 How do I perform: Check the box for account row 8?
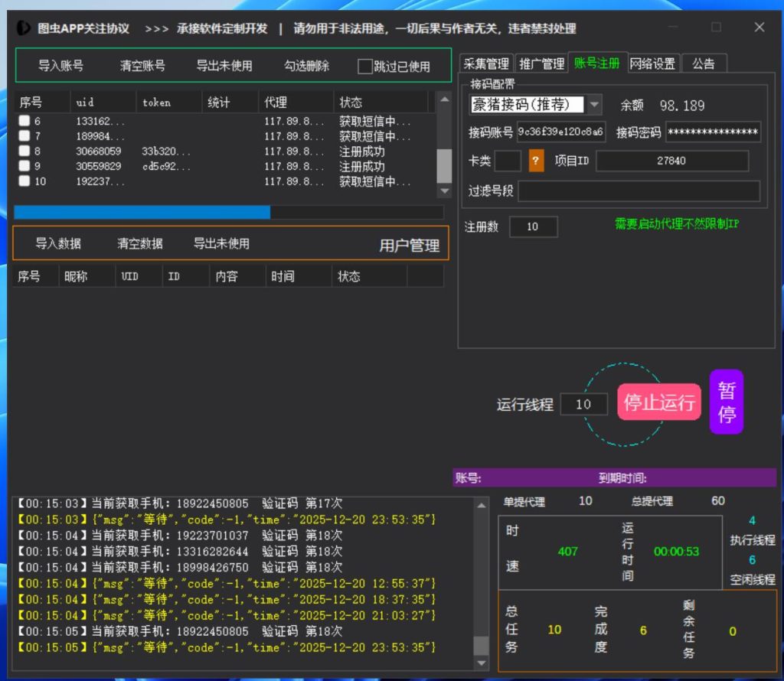click(x=25, y=152)
